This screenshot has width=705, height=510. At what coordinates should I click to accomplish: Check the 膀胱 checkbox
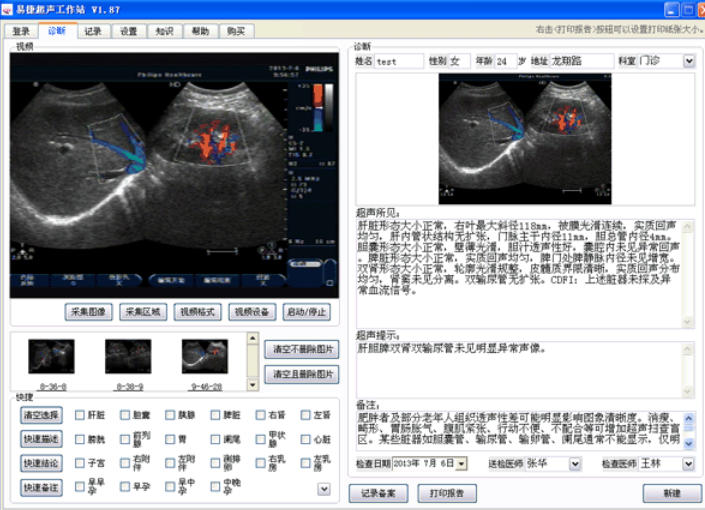tap(80, 439)
